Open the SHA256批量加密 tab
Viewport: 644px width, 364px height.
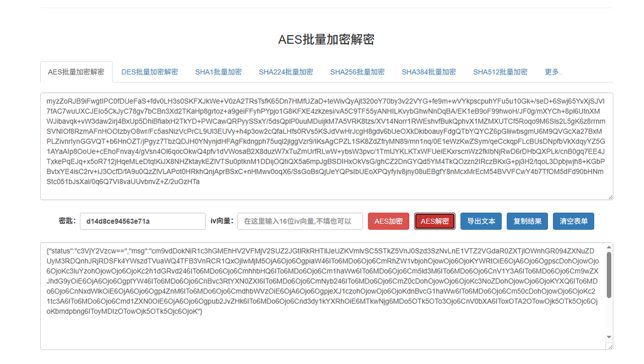[357, 72]
